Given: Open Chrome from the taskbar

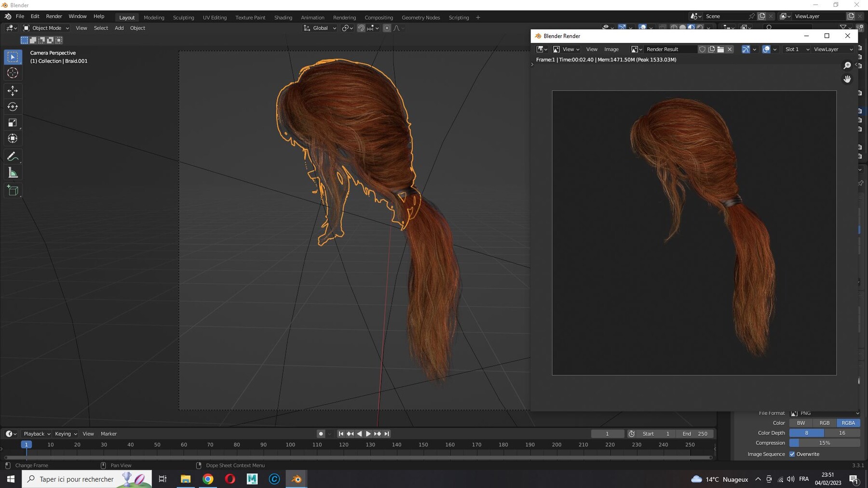Looking at the screenshot, I should [208, 479].
